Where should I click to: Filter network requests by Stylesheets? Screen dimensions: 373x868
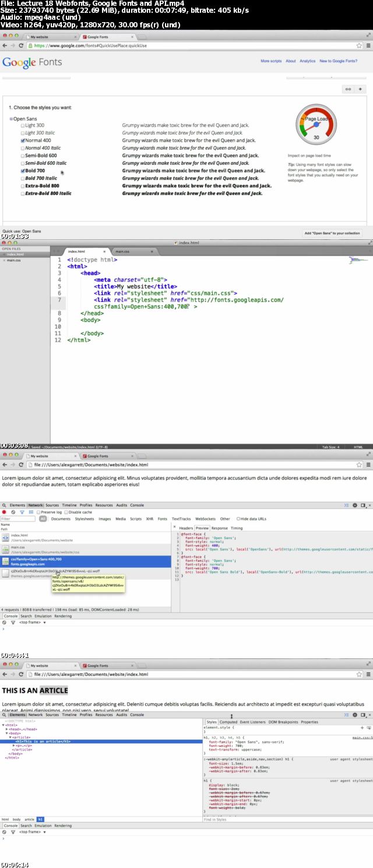85,519
